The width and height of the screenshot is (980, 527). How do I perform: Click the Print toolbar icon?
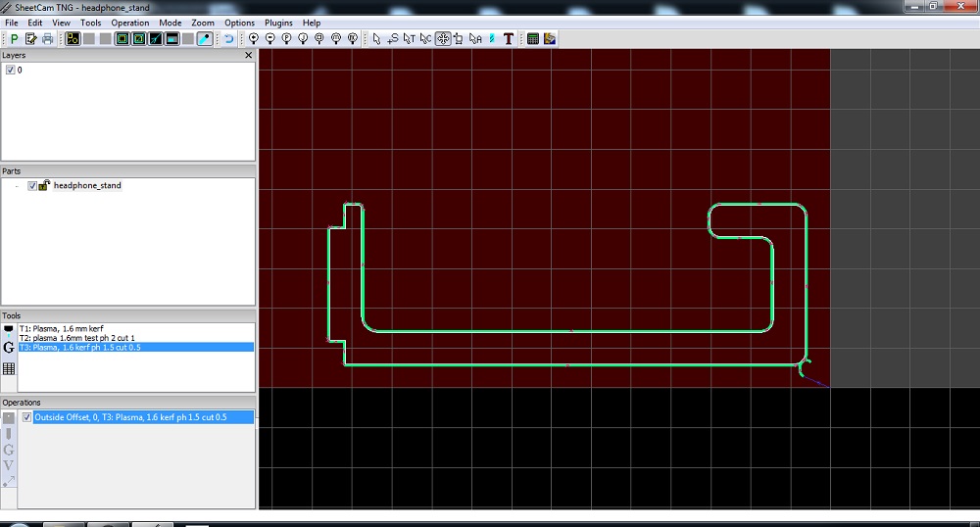click(x=47, y=39)
